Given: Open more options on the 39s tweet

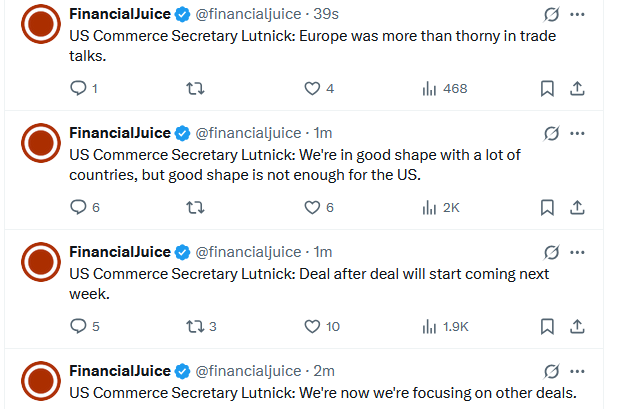Looking at the screenshot, I should (x=577, y=15).
